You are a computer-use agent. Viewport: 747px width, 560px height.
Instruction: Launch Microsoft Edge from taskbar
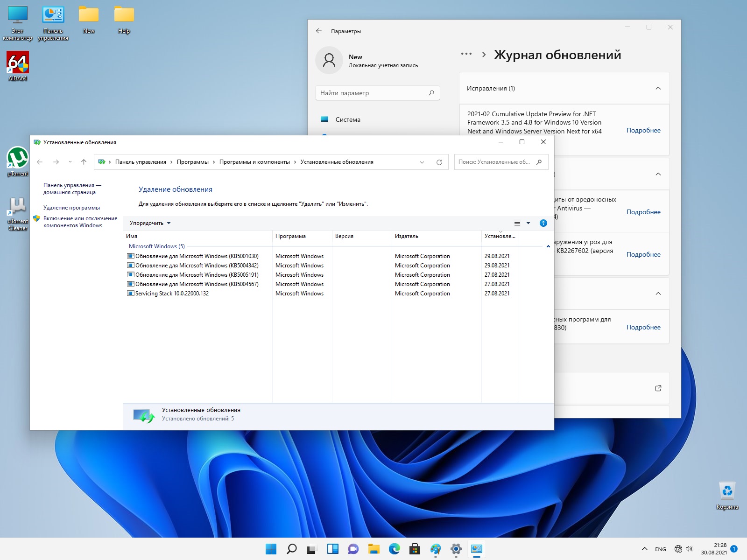(x=395, y=549)
